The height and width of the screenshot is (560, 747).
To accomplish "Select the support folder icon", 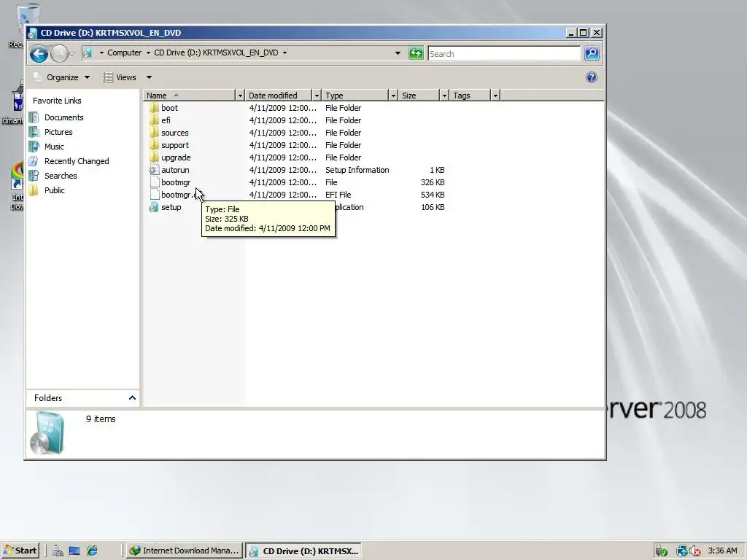I will 153,145.
